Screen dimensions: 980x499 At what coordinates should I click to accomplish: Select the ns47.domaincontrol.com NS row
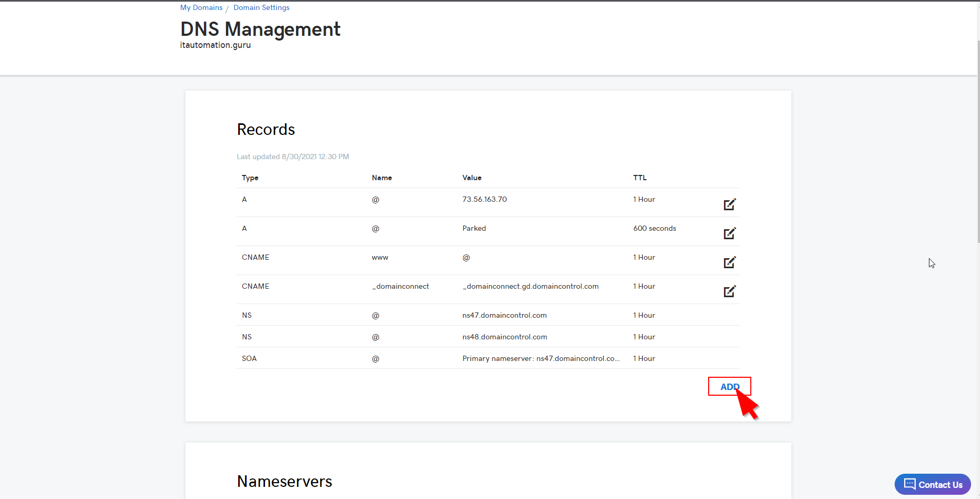click(488, 315)
